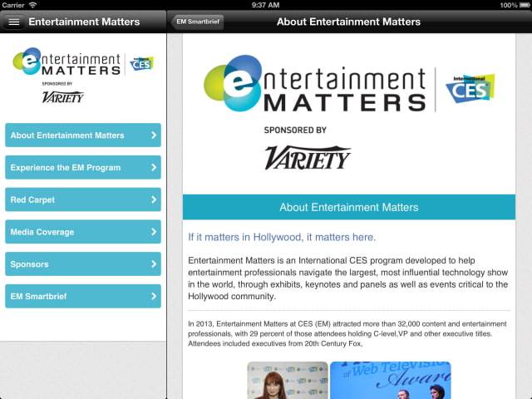Viewport: 532px width, 399px height.
Task: Tap the About Entertainment Matters navigation title
Action: pos(348,22)
